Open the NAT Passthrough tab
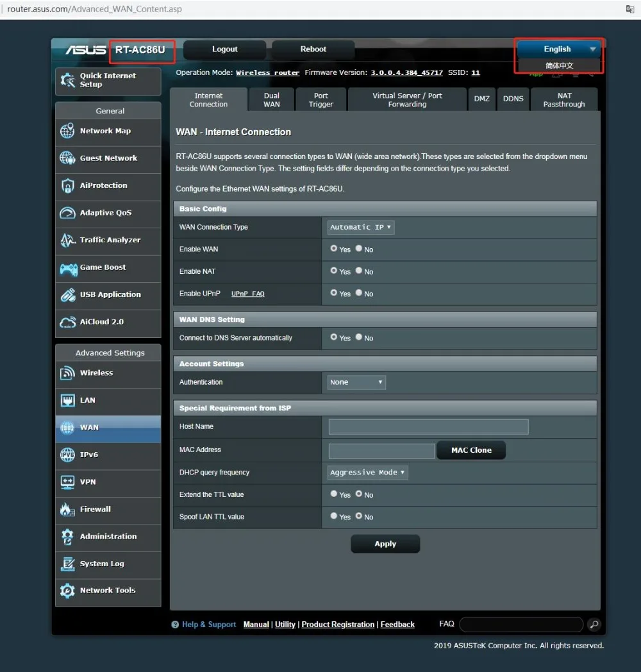This screenshot has height=672, width=641. point(564,100)
